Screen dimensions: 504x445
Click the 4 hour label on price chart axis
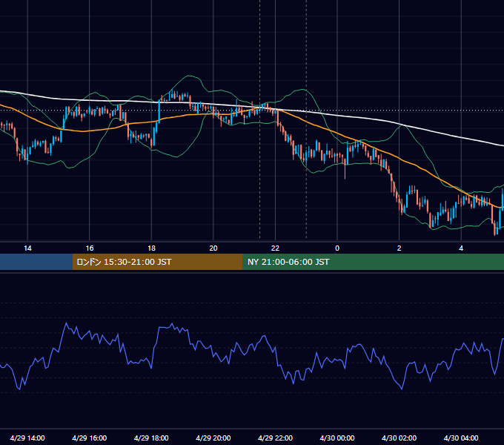(x=461, y=248)
